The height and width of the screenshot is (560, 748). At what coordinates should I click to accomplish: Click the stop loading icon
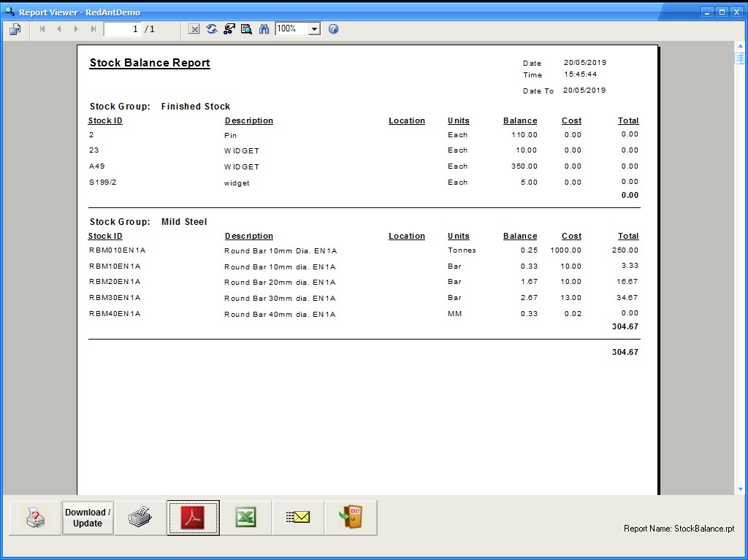coord(194,29)
